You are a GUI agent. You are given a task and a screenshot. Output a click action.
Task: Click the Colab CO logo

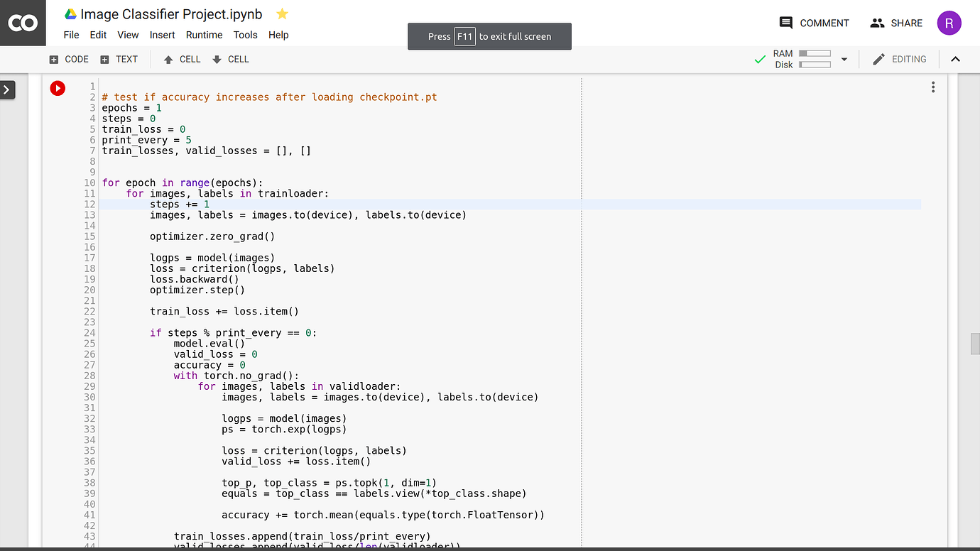(23, 23)
